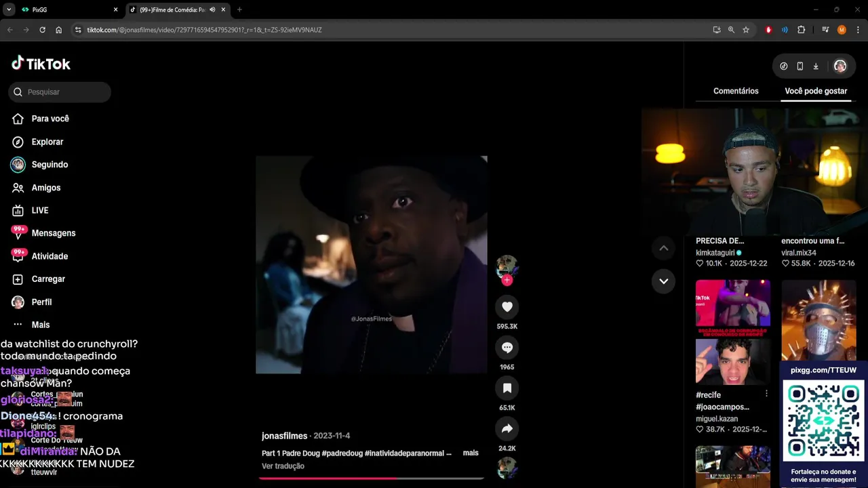
Task: Open browser zoom magnifier icon
Action: [731, 30]
